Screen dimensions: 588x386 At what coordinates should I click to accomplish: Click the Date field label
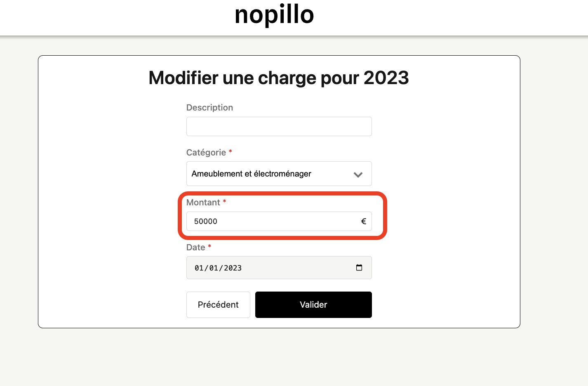coord(196,247)
